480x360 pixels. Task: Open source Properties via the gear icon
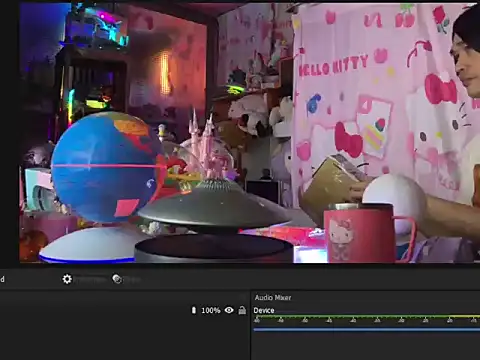(67, 279)
